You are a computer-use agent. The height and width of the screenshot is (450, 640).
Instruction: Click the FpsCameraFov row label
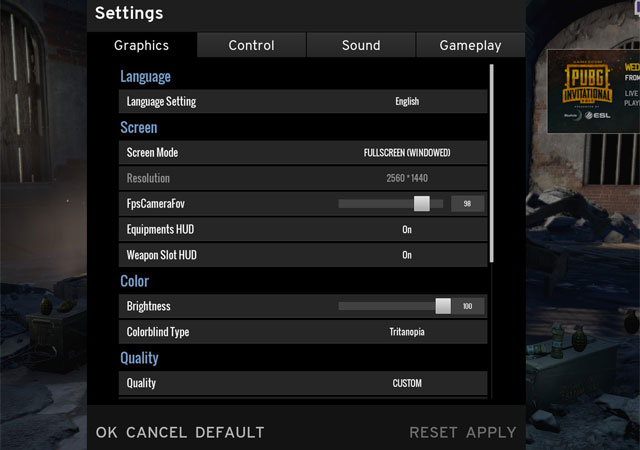156,204
